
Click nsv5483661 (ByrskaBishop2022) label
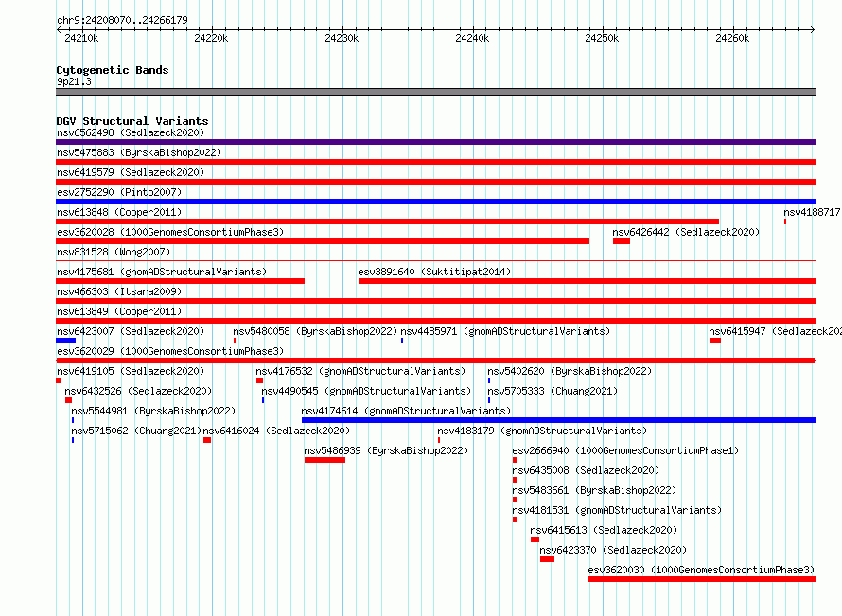pos(594,490)
